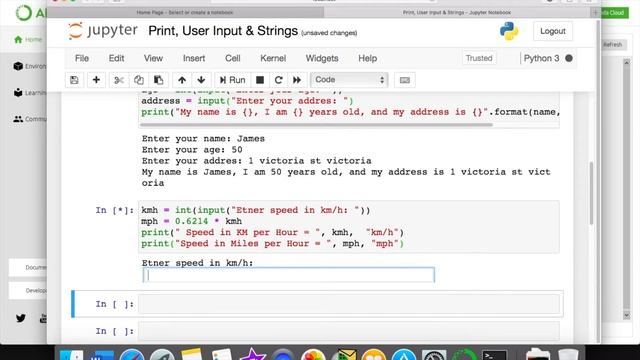Click the Logout button
This screenshot has width=640, height=360.
pyautogui.click(x=553, y=31)
